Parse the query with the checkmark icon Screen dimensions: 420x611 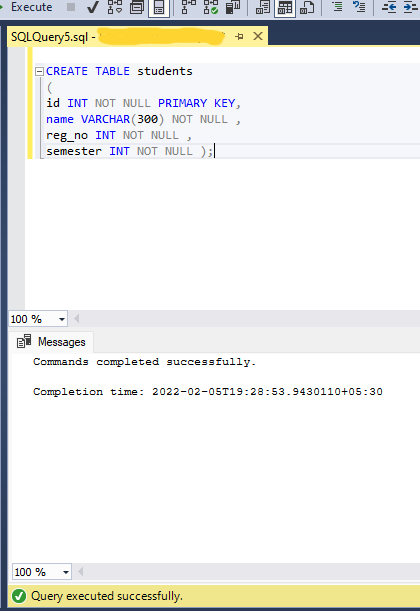tap(93, 7)
